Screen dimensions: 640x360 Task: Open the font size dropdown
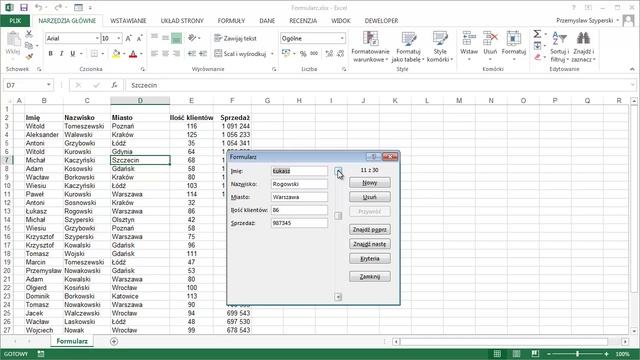coord(119,38)
